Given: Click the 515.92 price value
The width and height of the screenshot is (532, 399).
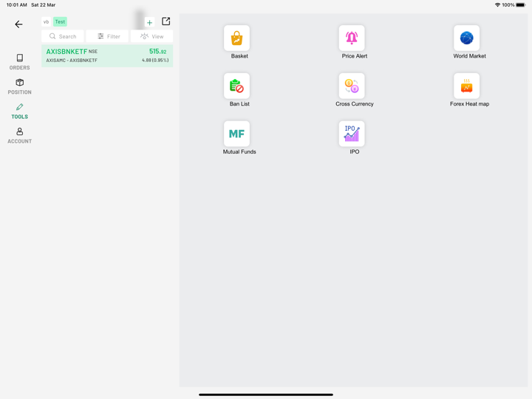Looking at the screenshot, I should point(158,52).
